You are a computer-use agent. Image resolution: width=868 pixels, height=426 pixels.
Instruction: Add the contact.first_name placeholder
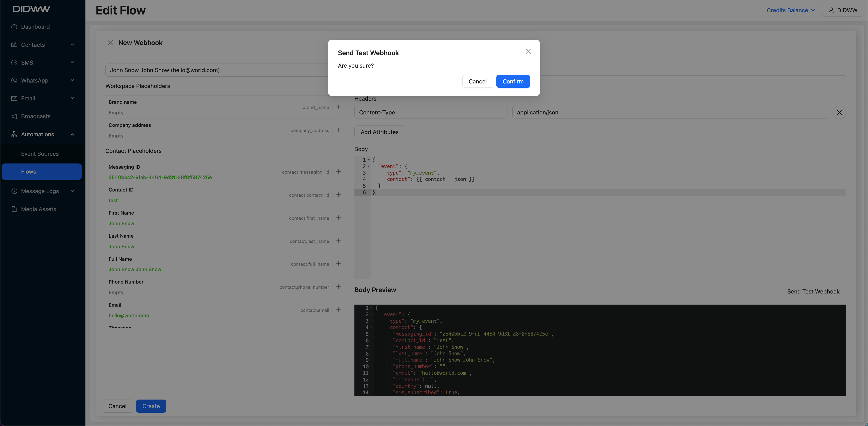pos(338,218)
